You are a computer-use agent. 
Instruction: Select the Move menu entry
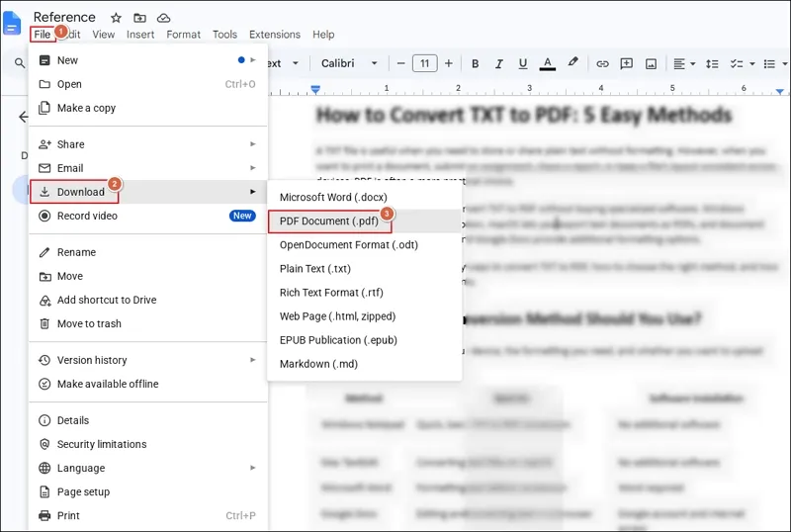[147, 276]
